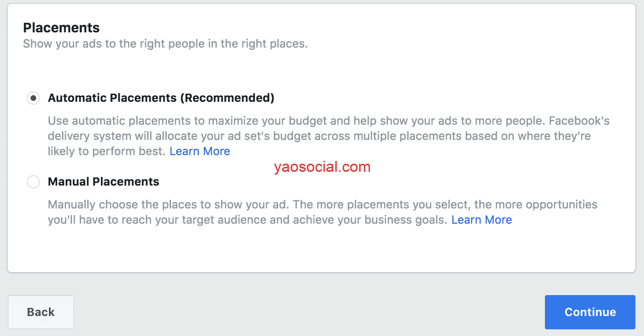Open Learn More under Manual Placements
The height and width of the screenshot is (336, 644).
482,220
